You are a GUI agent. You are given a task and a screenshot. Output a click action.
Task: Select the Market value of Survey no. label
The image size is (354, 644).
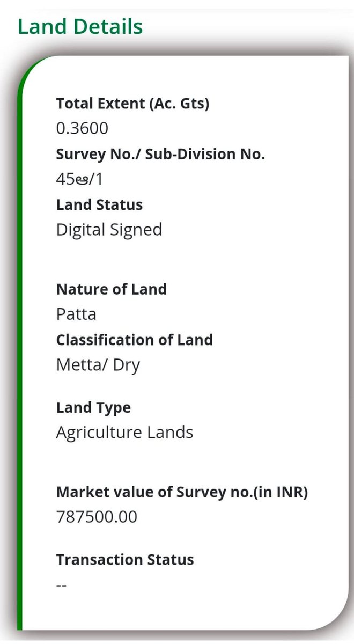tap(182, 493)
